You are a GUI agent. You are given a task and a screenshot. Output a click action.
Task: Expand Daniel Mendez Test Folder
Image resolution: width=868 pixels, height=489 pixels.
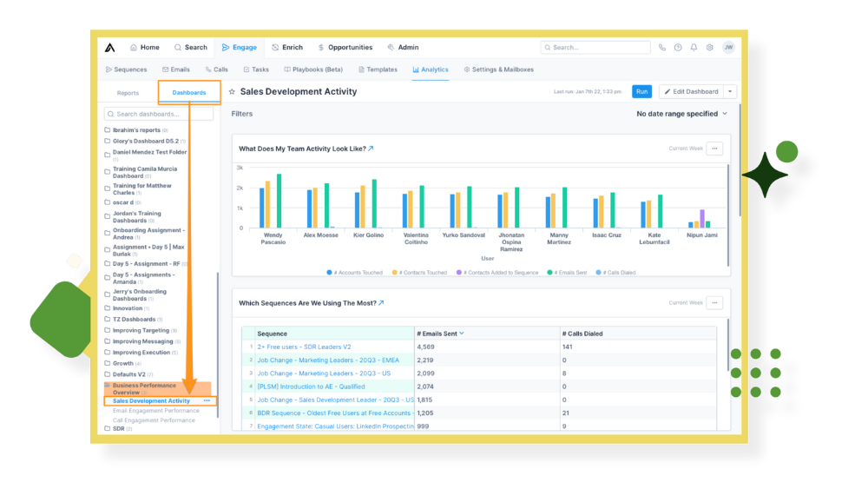(146, 155)
